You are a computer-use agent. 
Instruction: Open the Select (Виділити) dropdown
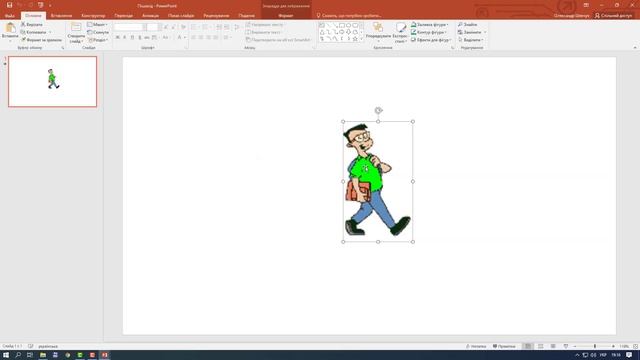coord(471,40)
